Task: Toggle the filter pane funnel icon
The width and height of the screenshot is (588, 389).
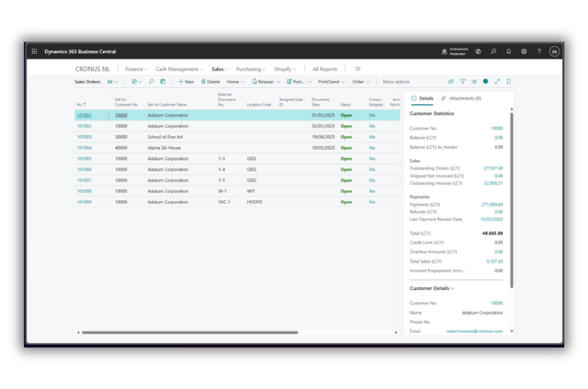Action: coord(462,81)
